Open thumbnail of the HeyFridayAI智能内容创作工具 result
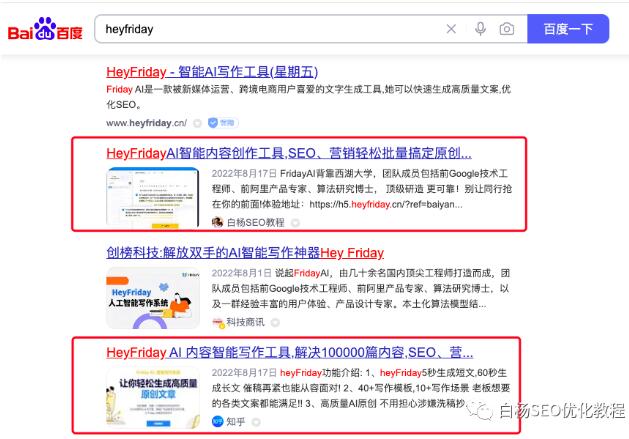629x439 pixels. coord(152,197)
